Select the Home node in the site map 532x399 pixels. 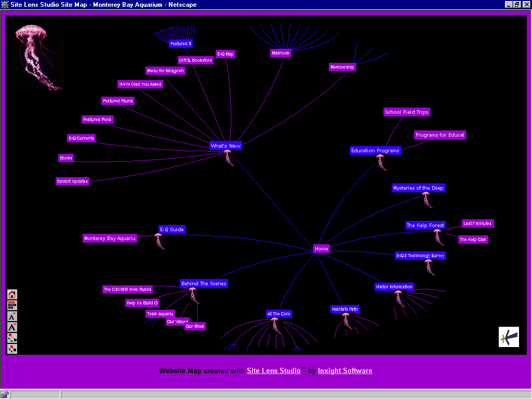click(x=321, y=249)
